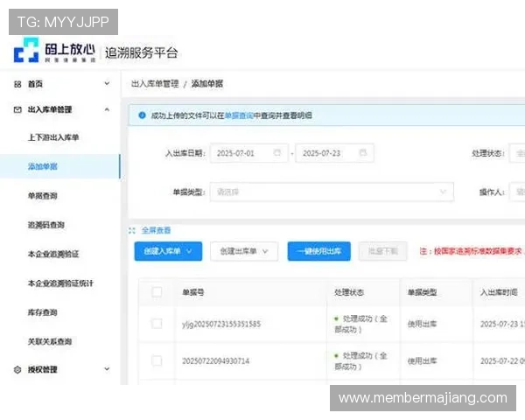
Task: Open calendar icon for end date 2025-07-23
Action: point(363,153)
